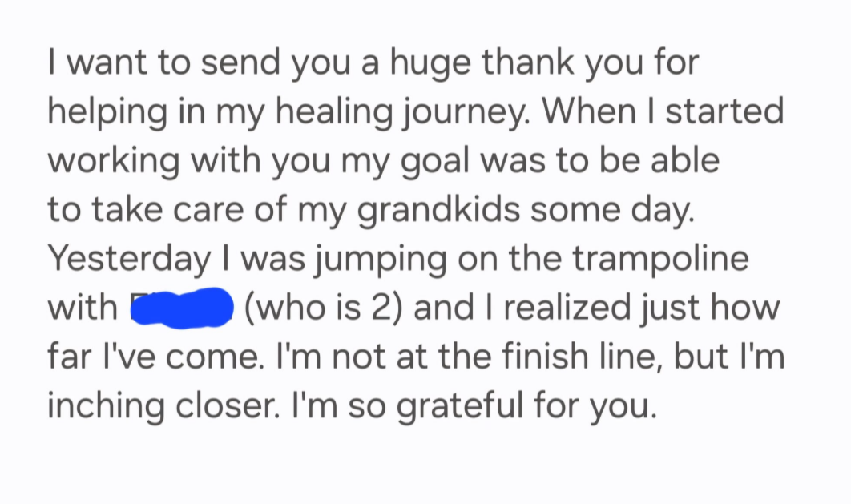Image resolution: width=851 pixels, height=504 pixels.
Task: Click the word "started"
Action: click(x=724, y=111)
